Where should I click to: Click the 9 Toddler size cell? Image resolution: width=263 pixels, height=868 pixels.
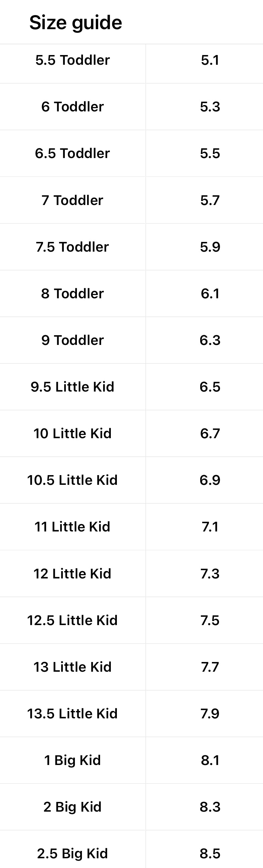click(x=73, y=340)
